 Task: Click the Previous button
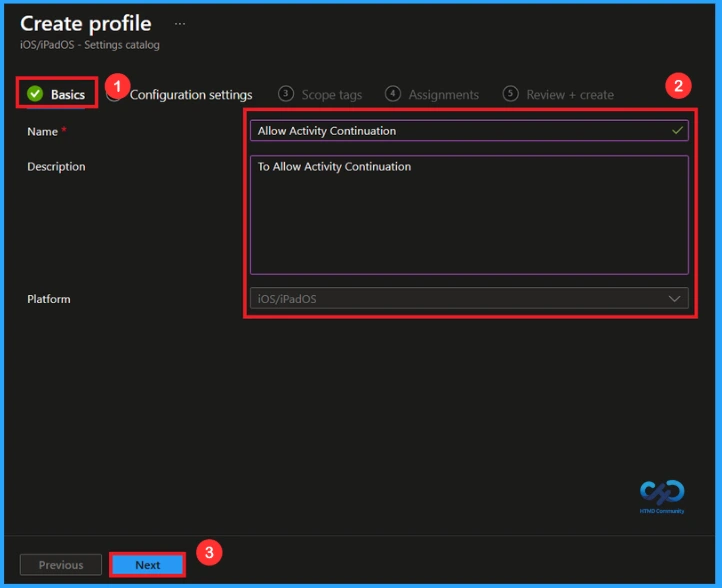pos(61,565)
